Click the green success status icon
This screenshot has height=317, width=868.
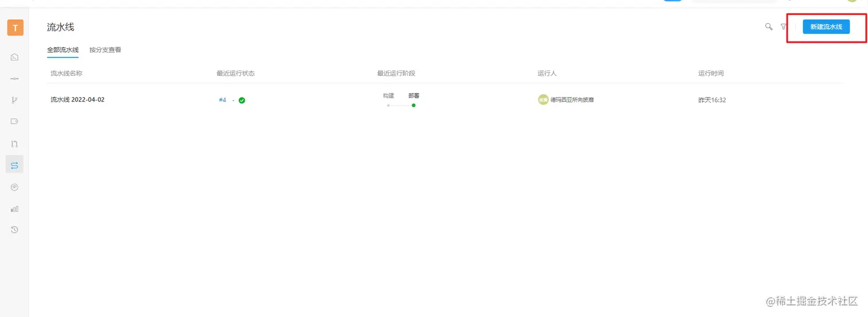click(x=242, y=100)
